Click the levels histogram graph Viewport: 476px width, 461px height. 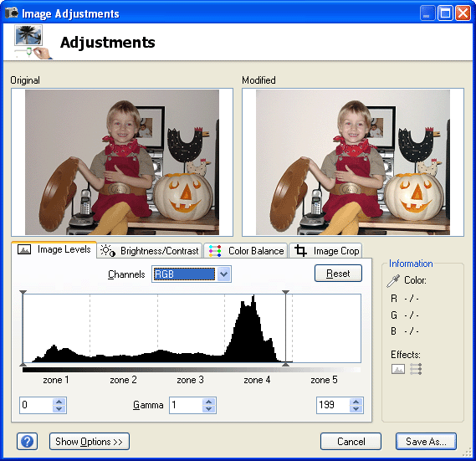pos(192,328)
